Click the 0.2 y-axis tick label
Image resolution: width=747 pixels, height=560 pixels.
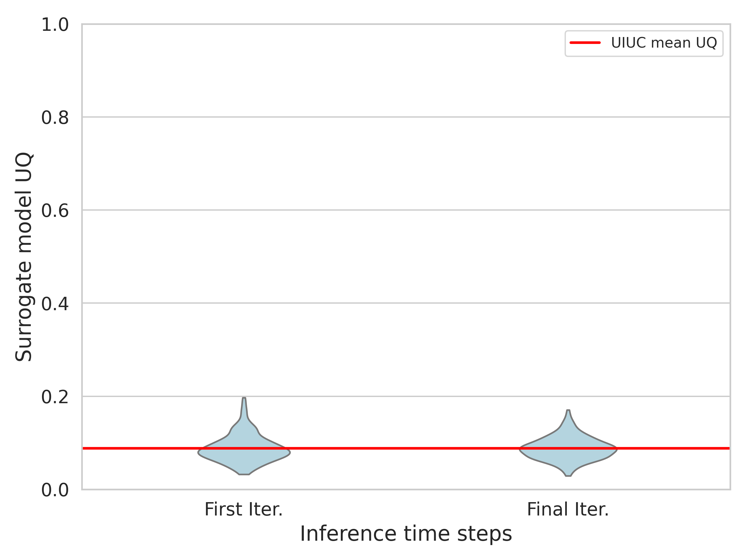tap(55, 397)
